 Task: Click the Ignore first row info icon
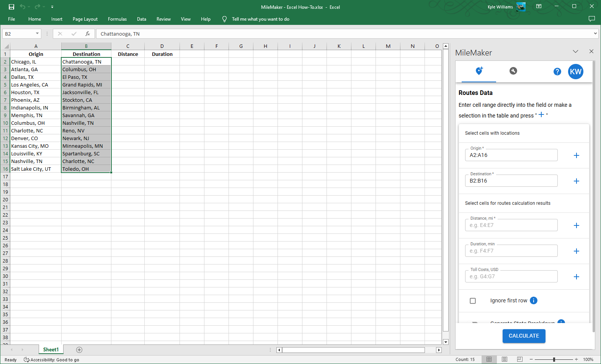coord(534,300)
